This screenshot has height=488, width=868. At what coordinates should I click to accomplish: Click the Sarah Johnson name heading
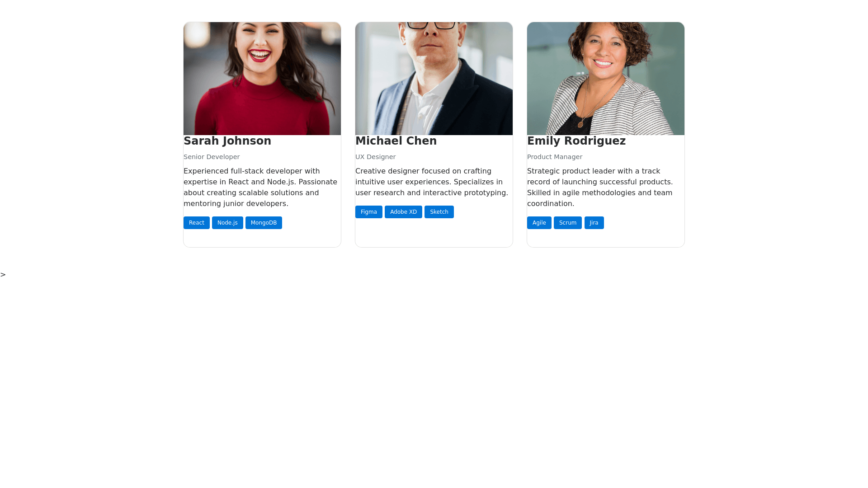pos(227,141)
